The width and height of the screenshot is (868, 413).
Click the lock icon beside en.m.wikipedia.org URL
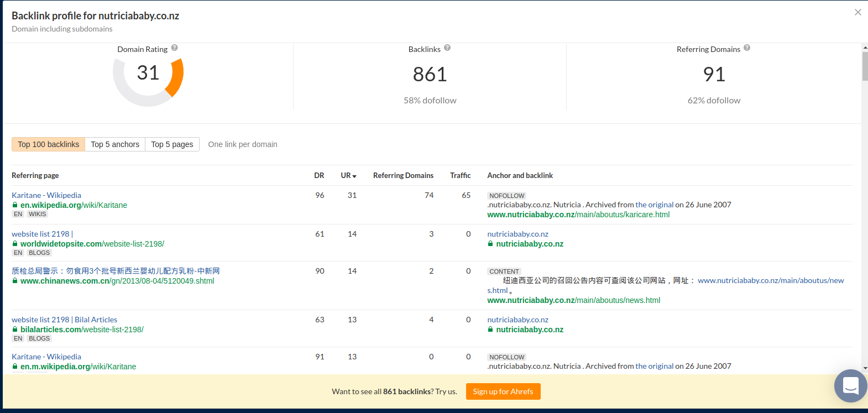tap(15, 367)
